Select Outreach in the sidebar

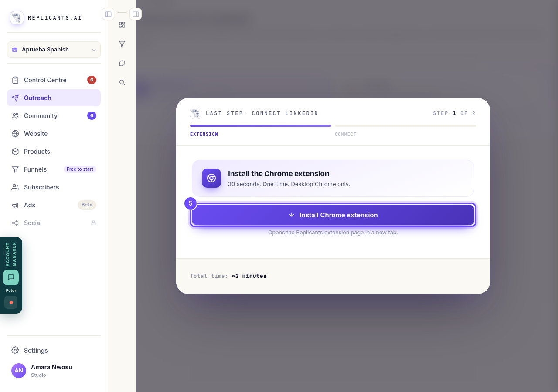(54, 98)
